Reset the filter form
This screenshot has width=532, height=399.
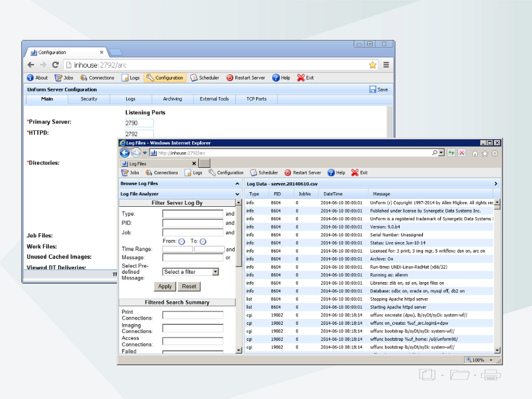(x=189, y=287)
